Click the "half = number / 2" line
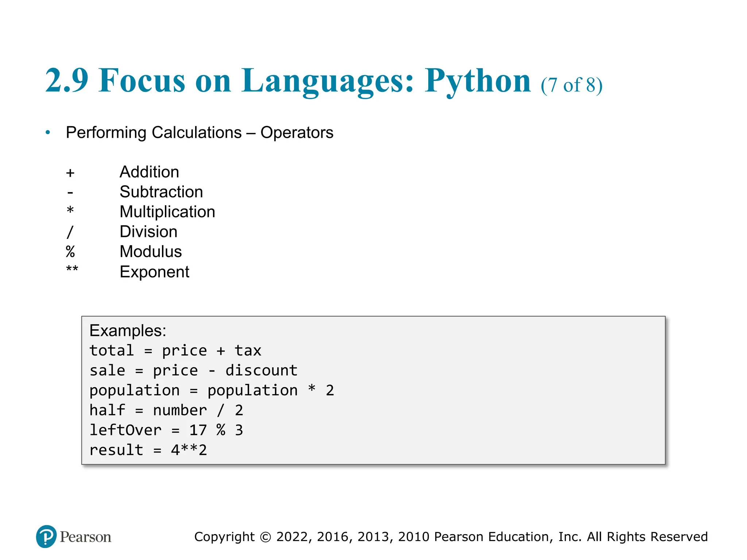Screen dimensions: 747x560 pos(166,411)
